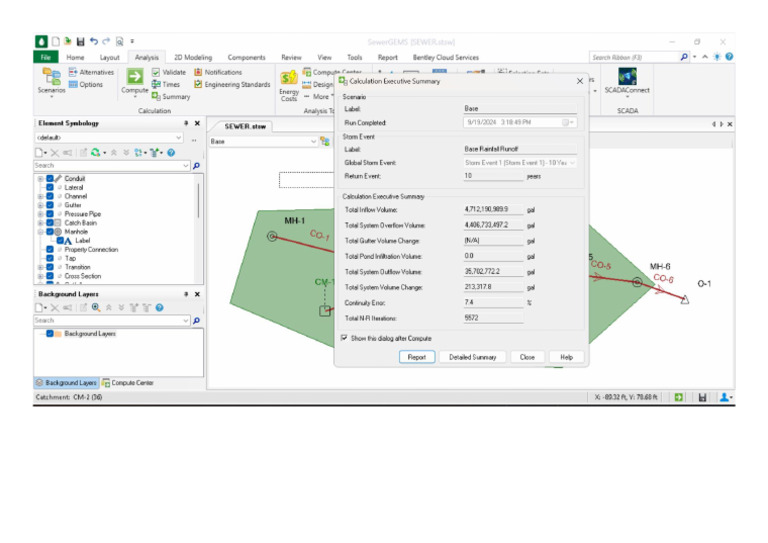
Task: Toggle the Catch Basin checkbox
Action: [50, 223]
